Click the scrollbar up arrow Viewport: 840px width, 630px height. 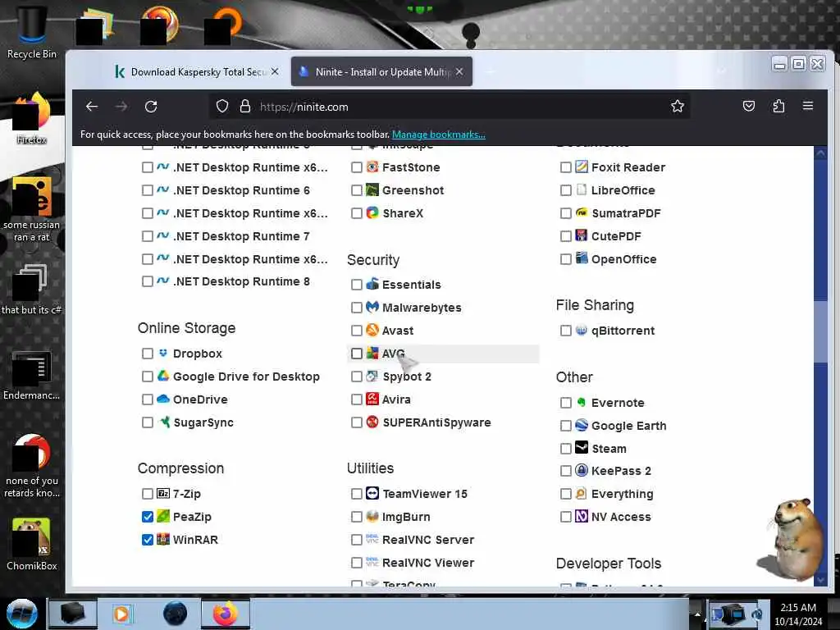click(820, 153)
